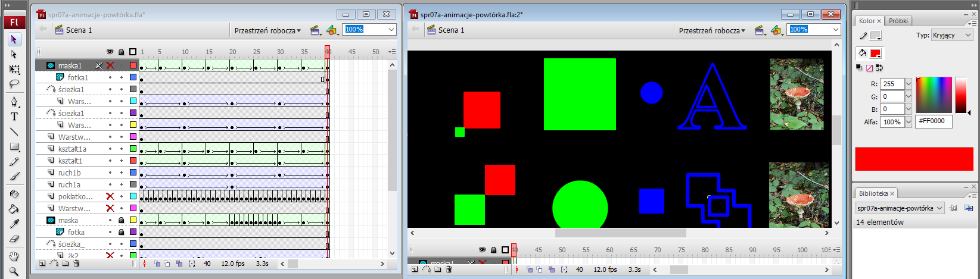Choose the Eyedropper tool
980x279 pixels.
14,224
